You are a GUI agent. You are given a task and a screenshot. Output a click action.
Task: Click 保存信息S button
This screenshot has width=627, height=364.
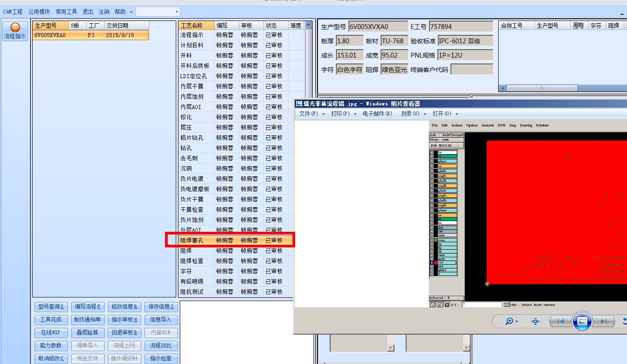point(161,306)
